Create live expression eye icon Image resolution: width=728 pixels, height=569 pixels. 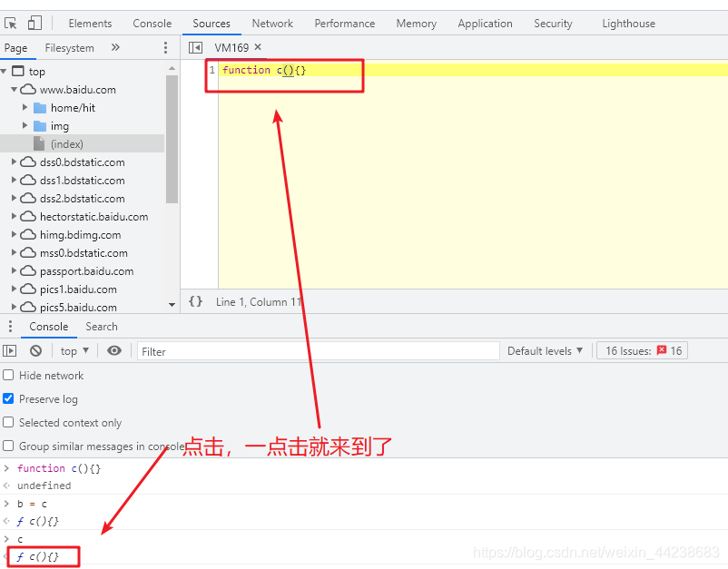coord(114,350)
